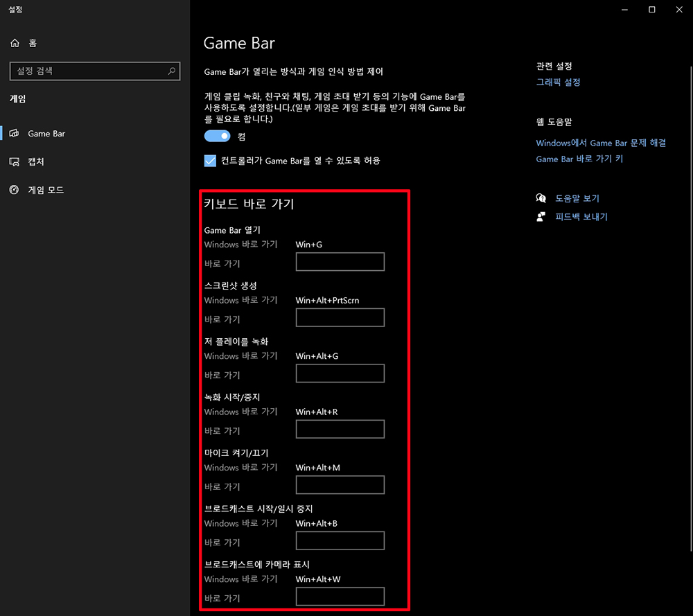Click shortcut field for 스크린샷 생성
Screen dimensions: 693x616
click(340, 317)
